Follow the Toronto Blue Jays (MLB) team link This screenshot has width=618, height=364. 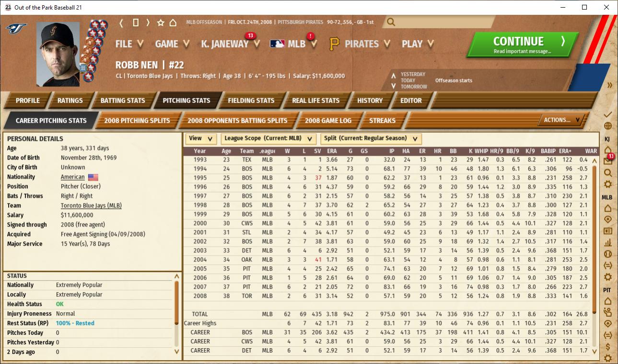pyautogui.click(x=91, y=205)
